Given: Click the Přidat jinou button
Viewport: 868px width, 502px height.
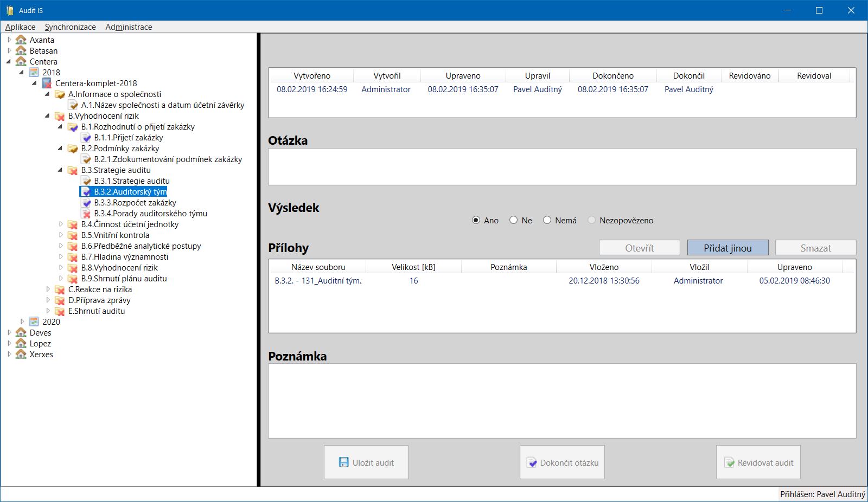Looking at the screenshot, I should pyautogui.click(x=727, y=248).
